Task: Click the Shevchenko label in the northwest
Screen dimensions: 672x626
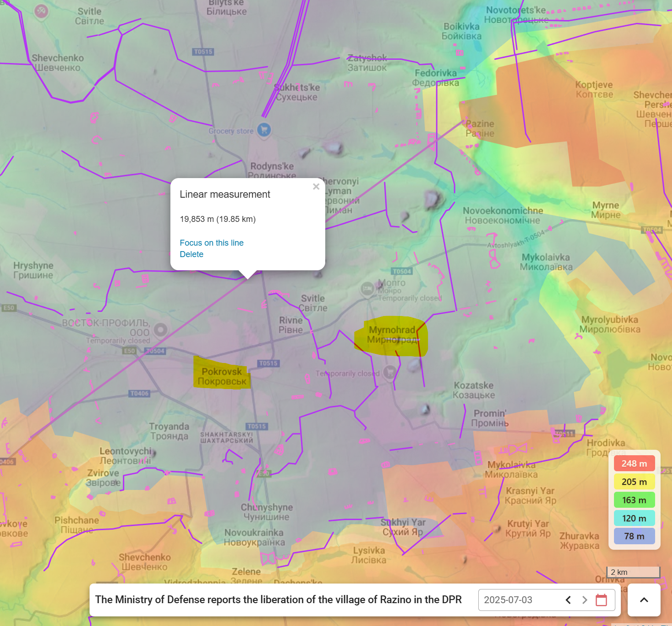Action: point(58,63)
